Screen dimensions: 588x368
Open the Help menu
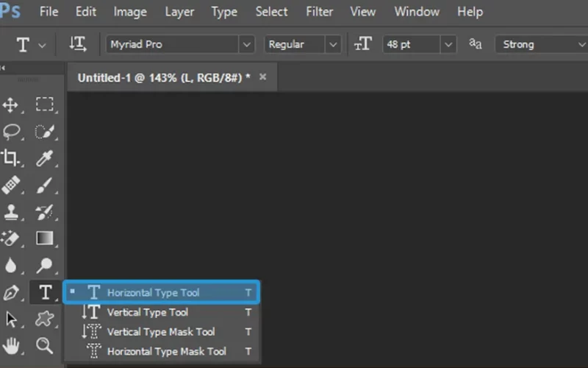click(x=470, y=12)
